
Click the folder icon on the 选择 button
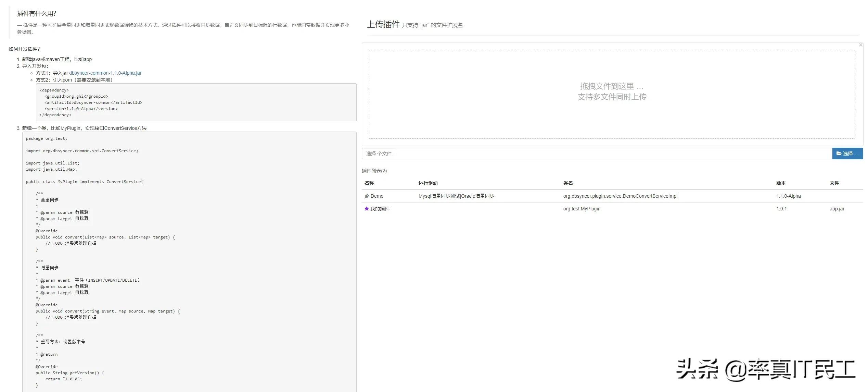[838, 154]
